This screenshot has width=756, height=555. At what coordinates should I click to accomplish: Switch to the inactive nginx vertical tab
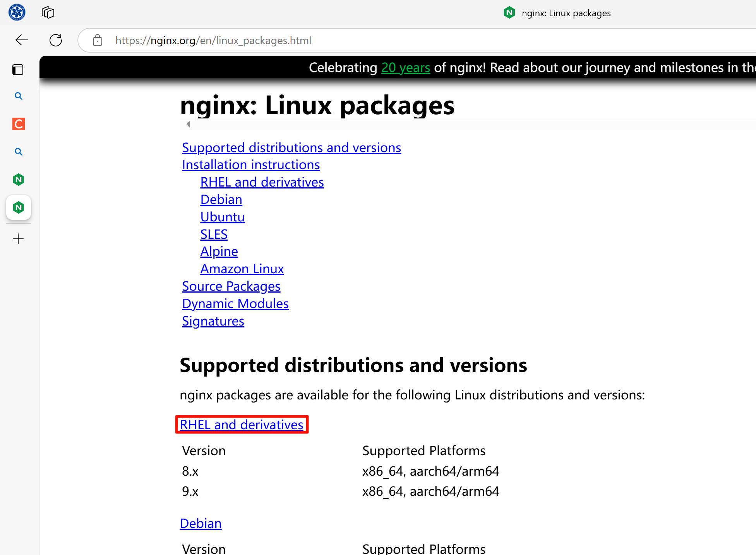(x=18, y=180)
